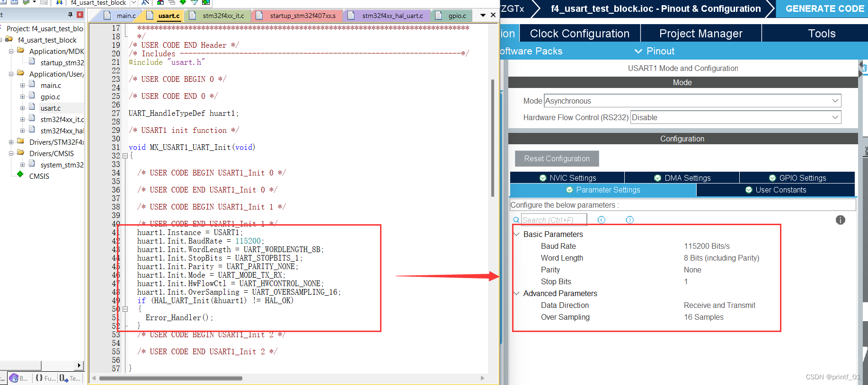Click the Word Length value 8 Bits
The image size is (868, 385).
point(721,258)
